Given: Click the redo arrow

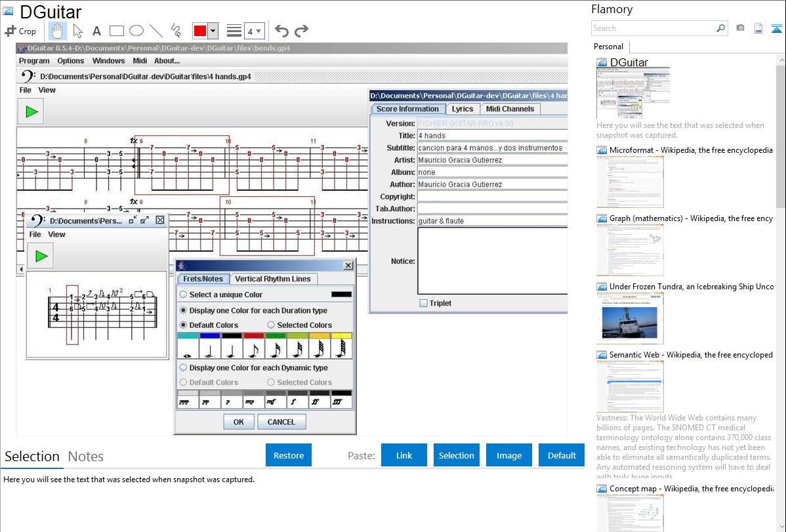Looking at the screenshot, I should coord(301,31).
